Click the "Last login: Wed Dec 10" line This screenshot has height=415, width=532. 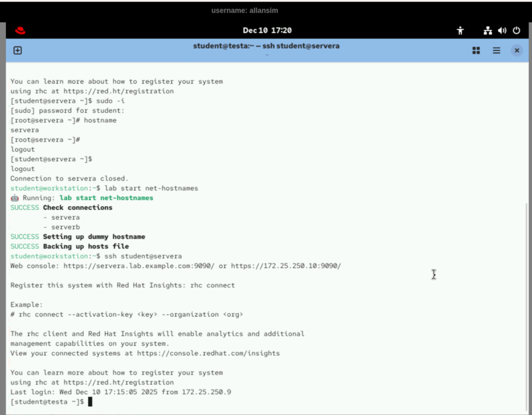pos(120,392)
